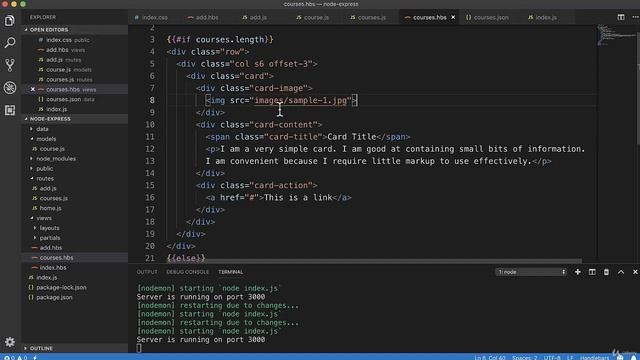Click the code minimap overview
Viewport: 640px width, 360px height.
tap(616, 36)
